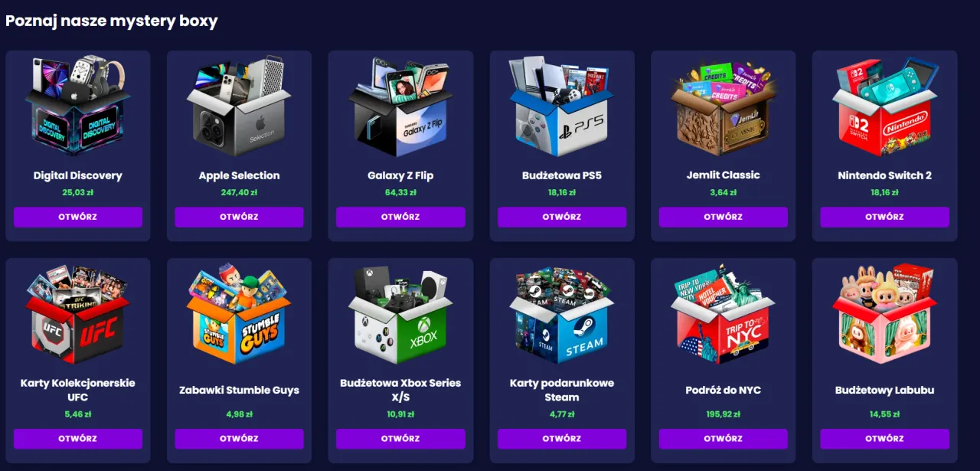Screen dimensions: 980x471
Task: Click OTWÓRZ under Apple Selection
Action: (x=239, y=217)
